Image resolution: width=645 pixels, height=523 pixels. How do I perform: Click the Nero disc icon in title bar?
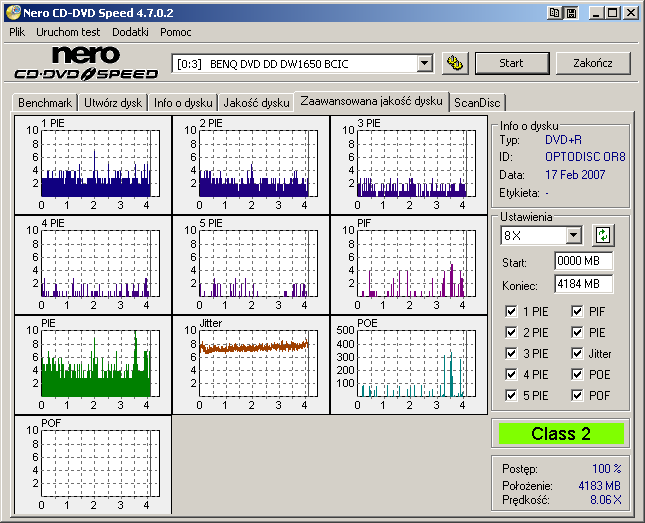13,13
